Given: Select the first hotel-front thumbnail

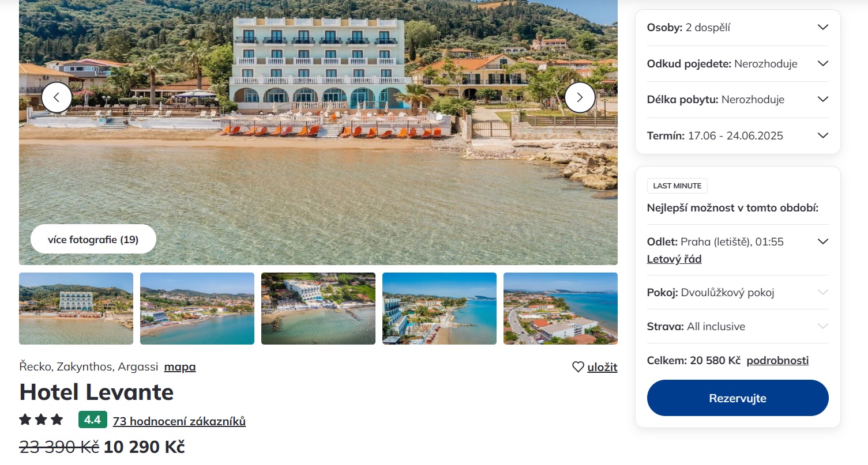Looking at the screenshot, I should (x=76, y=308).
